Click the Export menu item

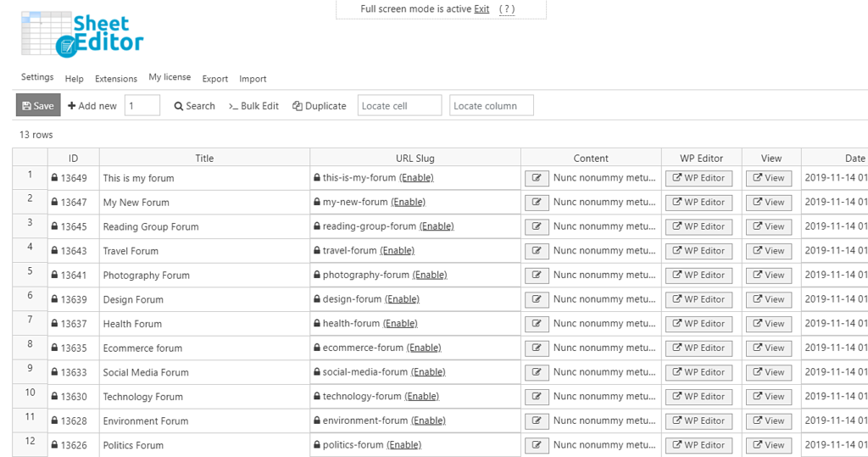coord(214,79)
